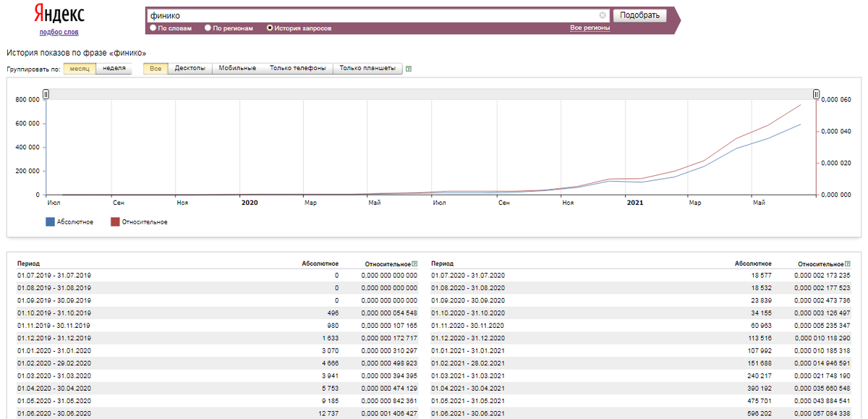Select row 01.12.2019 - 31.12.2019

pos(217,338)
